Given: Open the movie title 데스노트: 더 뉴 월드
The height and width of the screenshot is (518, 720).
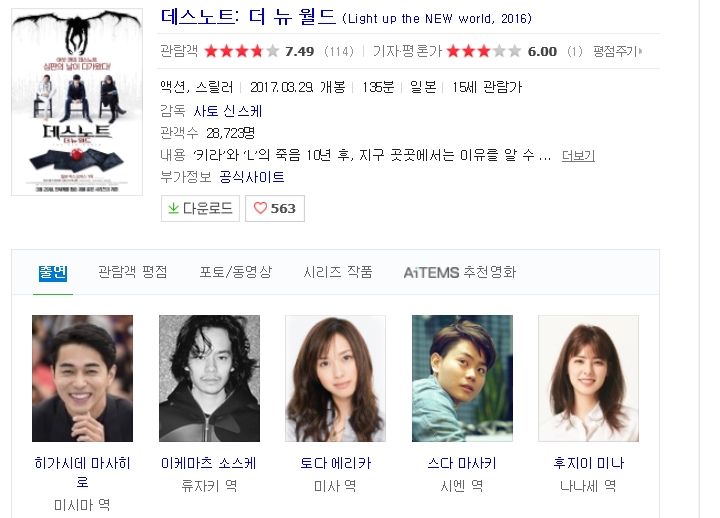Looking at the screenshot, I should [x=248, y=17].
